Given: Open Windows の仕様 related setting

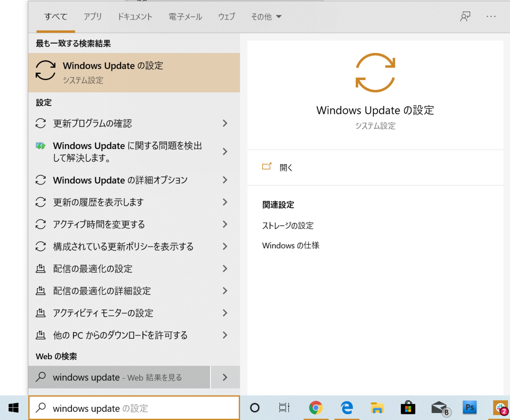Looking at the screenshot, I should [x=291, y=245].
